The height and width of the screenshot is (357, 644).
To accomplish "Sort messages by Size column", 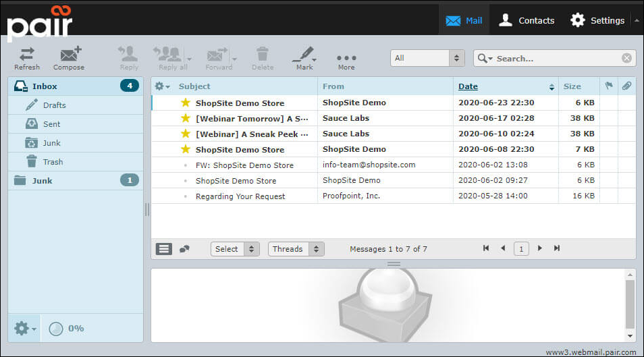I will coord(572,86).
